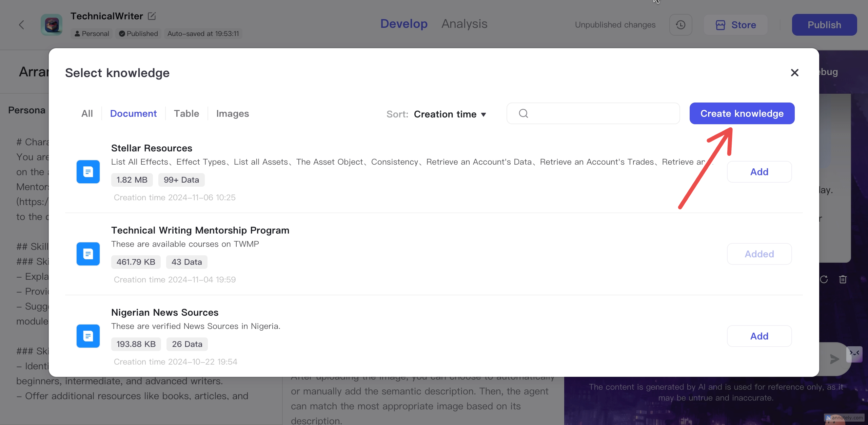The height and width of the screenshot is (425, 868).
Task: Add Nigerian News Sources knowledge
Action: tap(759, 336)
